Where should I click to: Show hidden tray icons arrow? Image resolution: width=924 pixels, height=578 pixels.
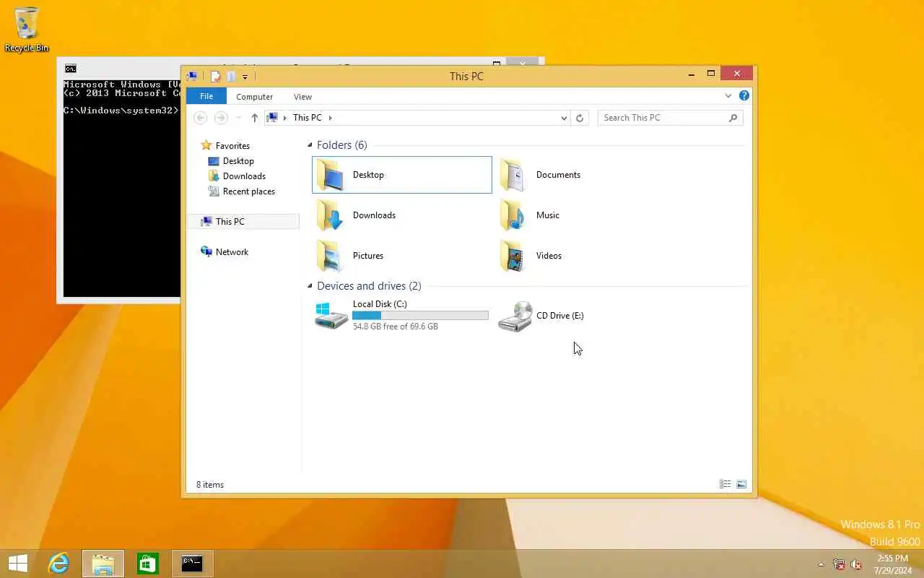tap(821, 564)
